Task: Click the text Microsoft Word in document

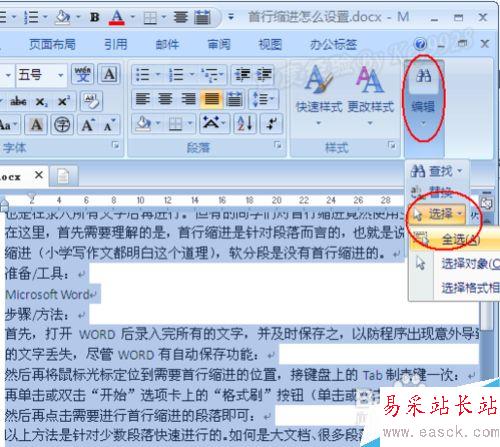Action: click(x=48, y=294)
